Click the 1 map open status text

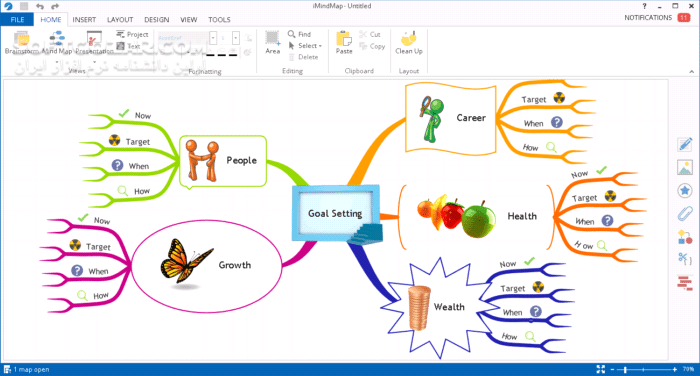31,370
